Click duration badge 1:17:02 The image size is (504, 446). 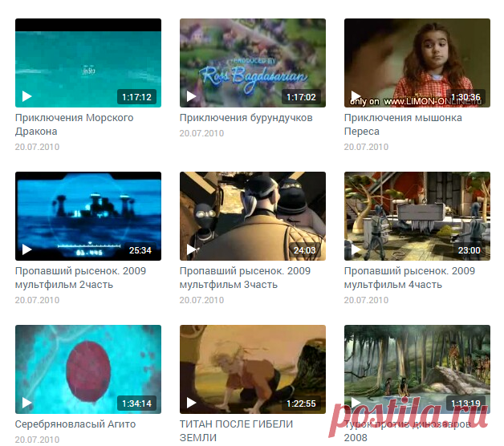point(301,97)
